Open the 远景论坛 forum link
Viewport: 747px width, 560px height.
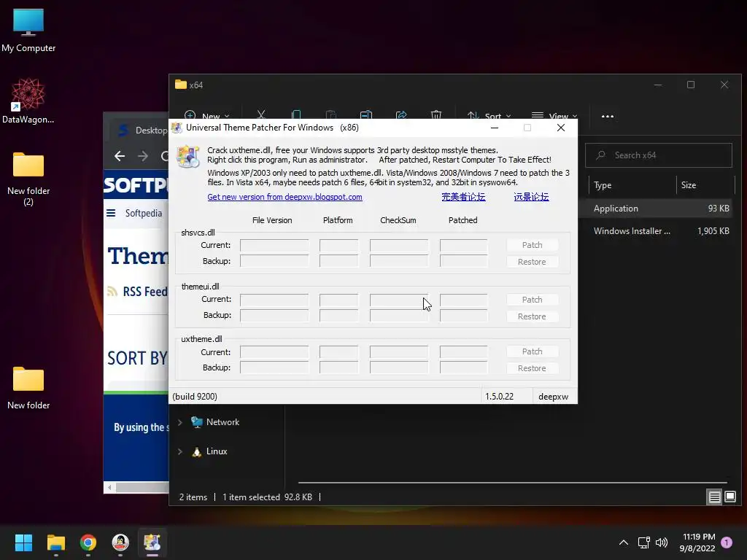click(531, 197)
